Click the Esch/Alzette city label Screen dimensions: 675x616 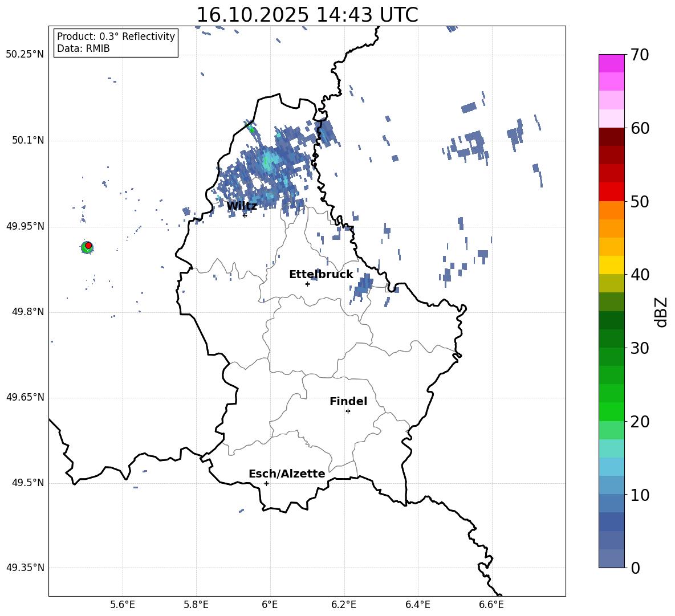click(x=287, y=474)
